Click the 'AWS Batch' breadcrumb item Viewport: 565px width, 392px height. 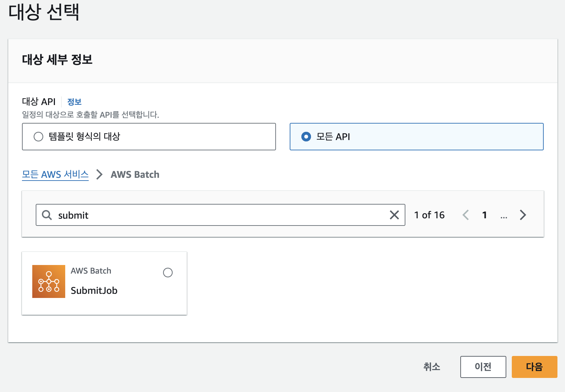click(135, 174)
